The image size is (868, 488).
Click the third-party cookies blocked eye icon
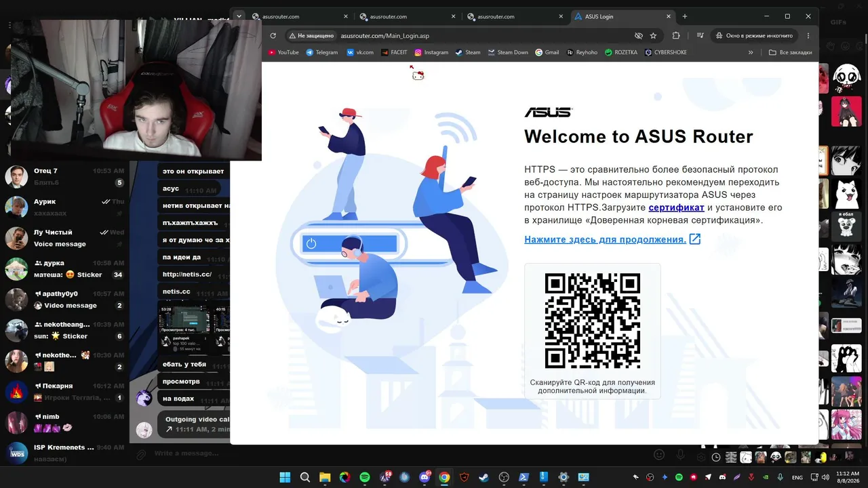[638, 36]
